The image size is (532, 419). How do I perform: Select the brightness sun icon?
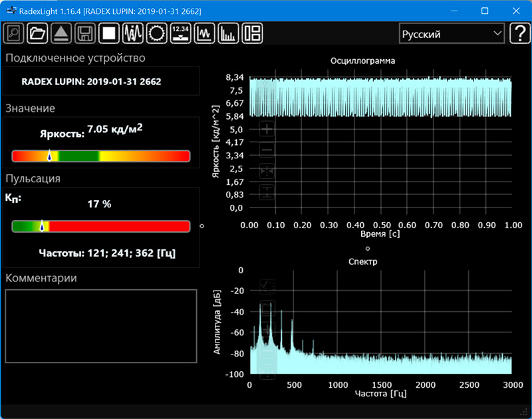pyautogui.click(x=157, y=33)
